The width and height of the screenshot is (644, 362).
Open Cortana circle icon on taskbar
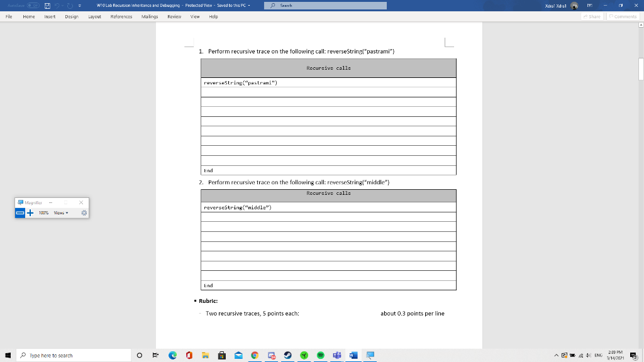pyautogui.click(x=139, y=356)
